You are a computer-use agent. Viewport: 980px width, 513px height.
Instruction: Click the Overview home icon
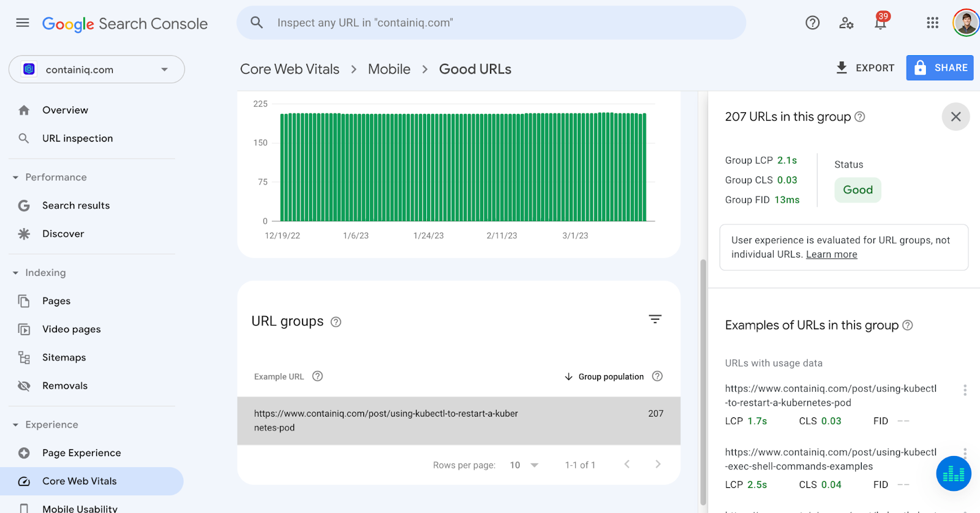[24, 110]
